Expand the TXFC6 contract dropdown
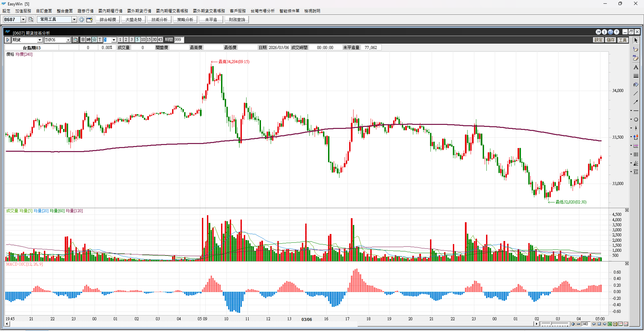This screenshot has width=644, height=331. click(x=68, y=40)
